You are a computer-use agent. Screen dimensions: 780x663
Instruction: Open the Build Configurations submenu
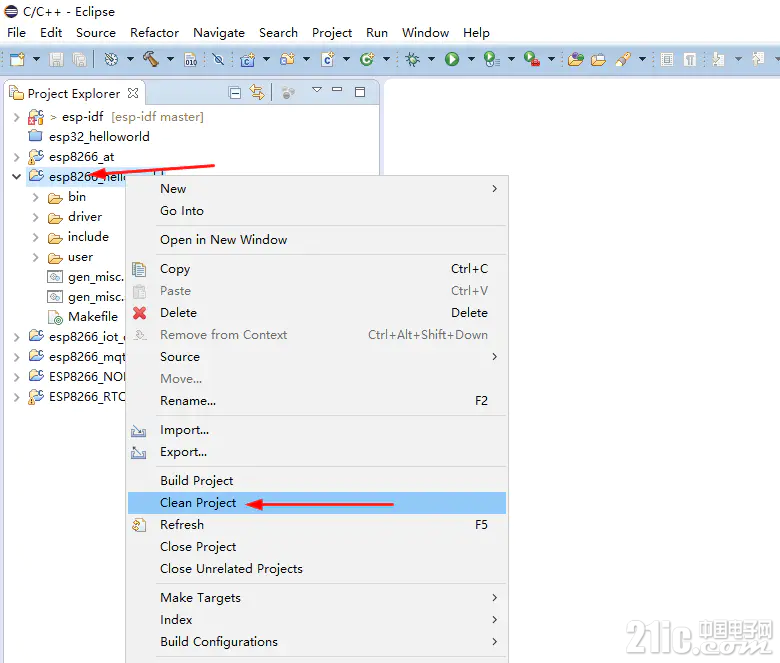click(x=317, y=642)
